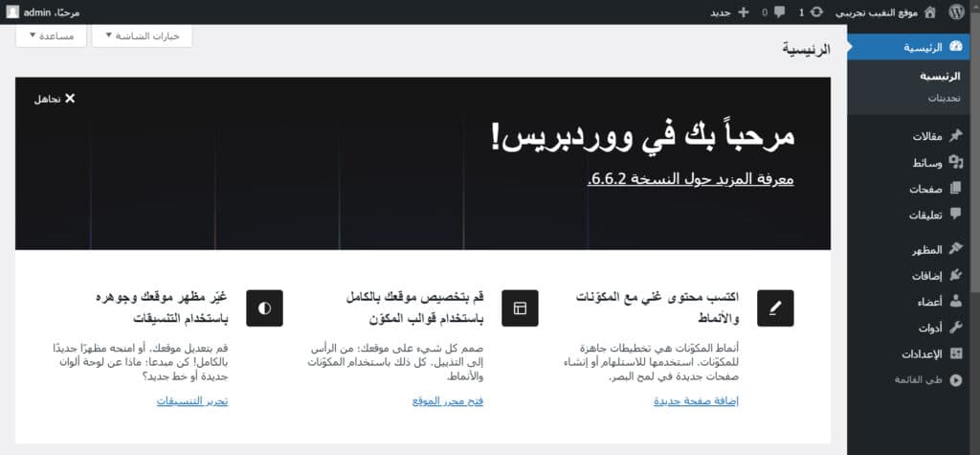Open the تحديثات updates submenu
980x455 pixels.
click(x=944, y=99)
